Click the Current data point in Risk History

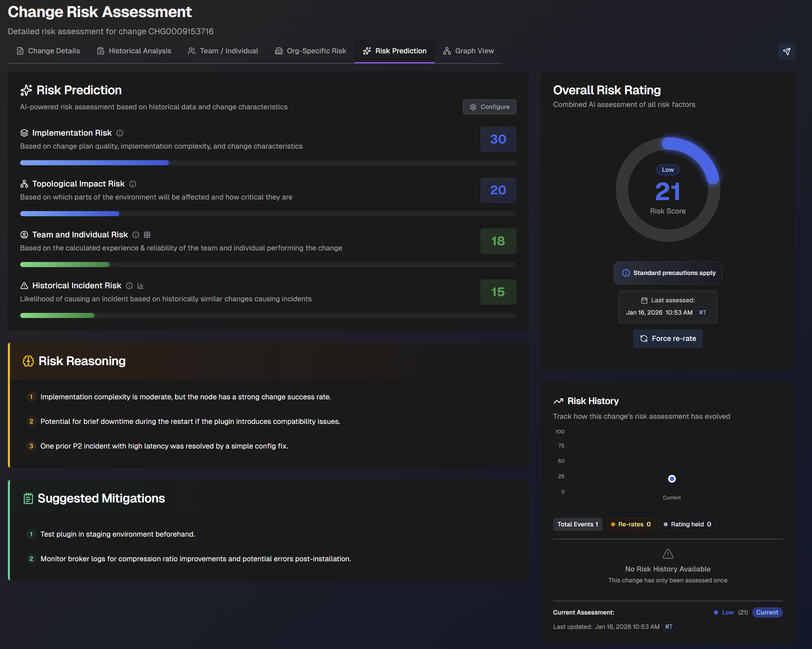[672, 479]
